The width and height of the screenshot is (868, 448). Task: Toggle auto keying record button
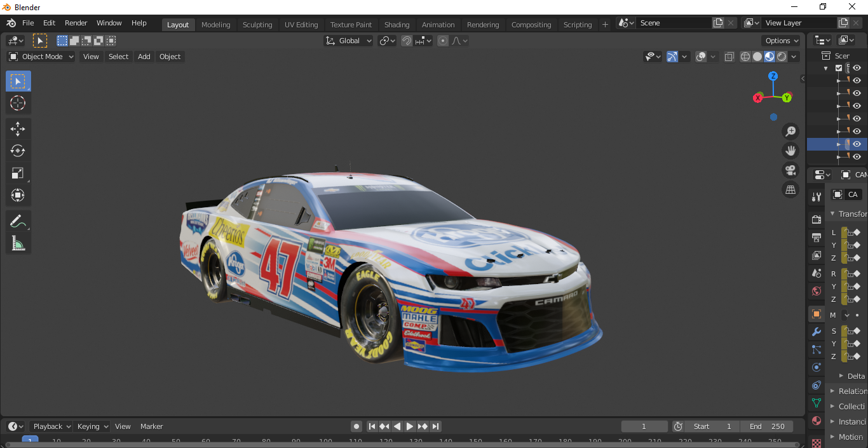[x=356, y=426]
